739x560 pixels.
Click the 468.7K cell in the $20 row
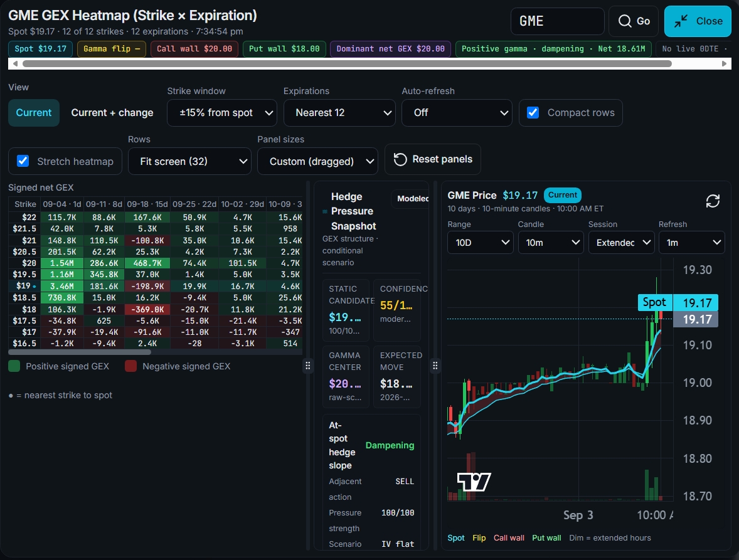click(147, 263)
